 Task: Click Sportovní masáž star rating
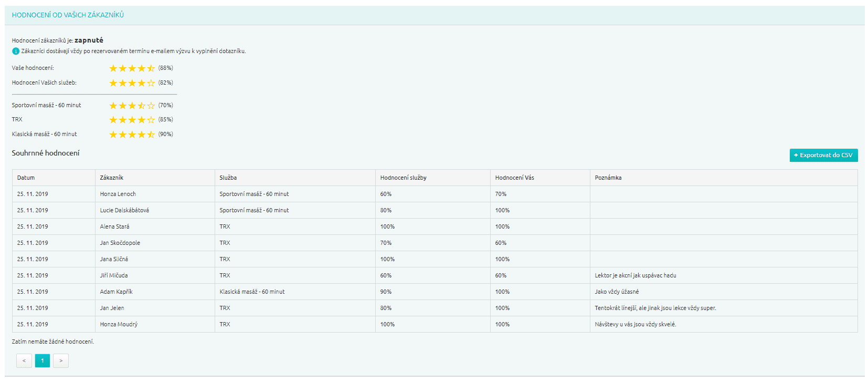[x=132, y=106]
